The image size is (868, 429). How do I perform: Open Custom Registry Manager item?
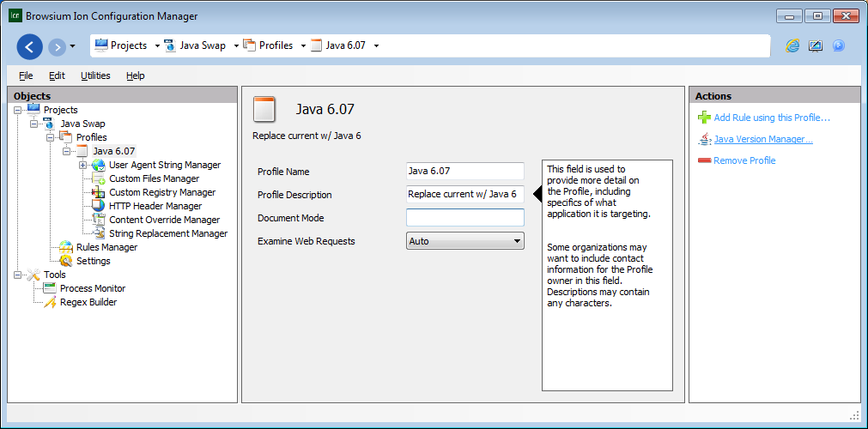pos(162,193)
